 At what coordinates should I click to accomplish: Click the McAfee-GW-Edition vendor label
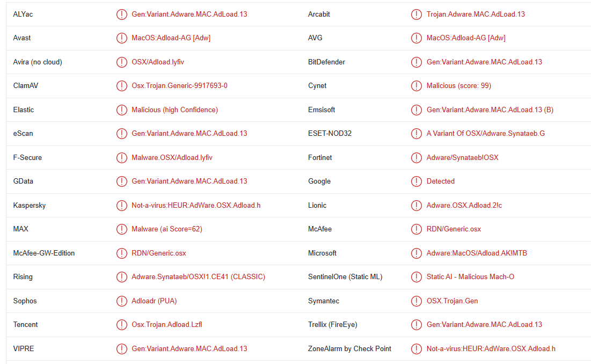(x=44, y=253)
